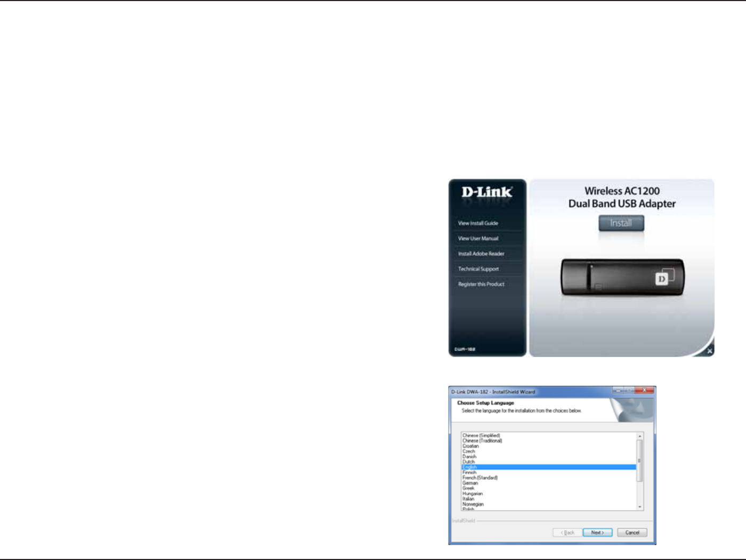Select the highlighted English language entry

pos(549,467)
